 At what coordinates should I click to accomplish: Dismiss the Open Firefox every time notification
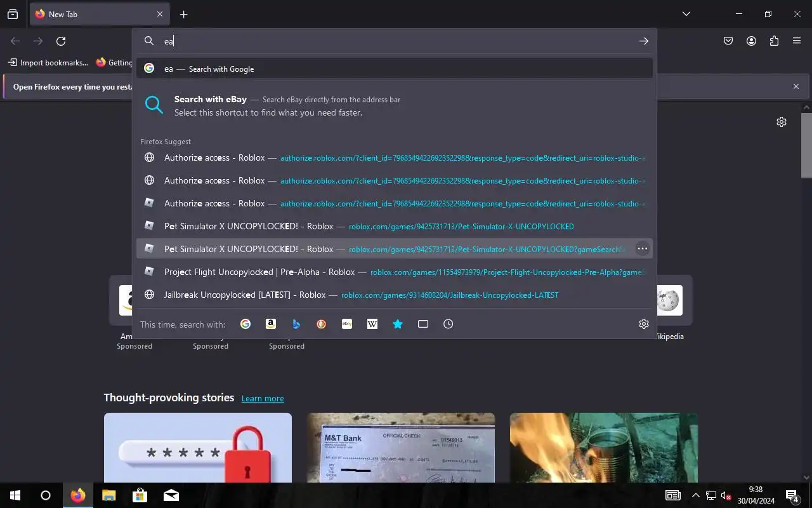point(796,86)
